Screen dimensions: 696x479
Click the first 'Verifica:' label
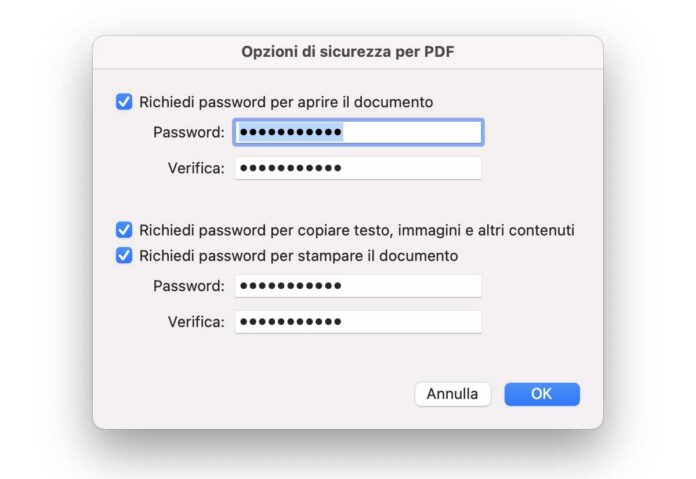pyautogui.click(x=196, y=168)
